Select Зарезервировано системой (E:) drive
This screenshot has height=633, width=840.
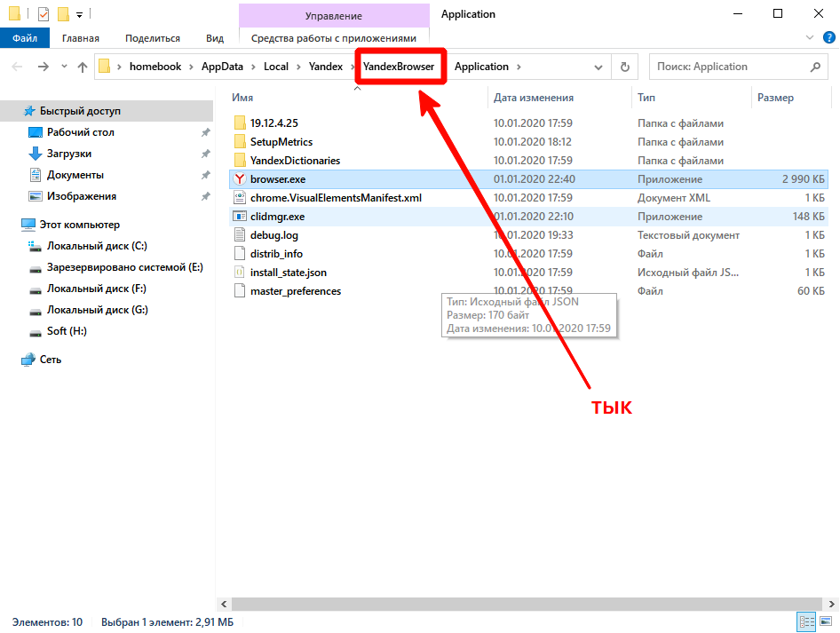(125, 267)
